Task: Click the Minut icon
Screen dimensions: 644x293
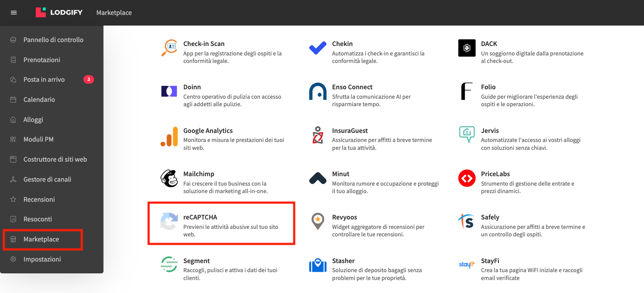Action: point(318,178)
